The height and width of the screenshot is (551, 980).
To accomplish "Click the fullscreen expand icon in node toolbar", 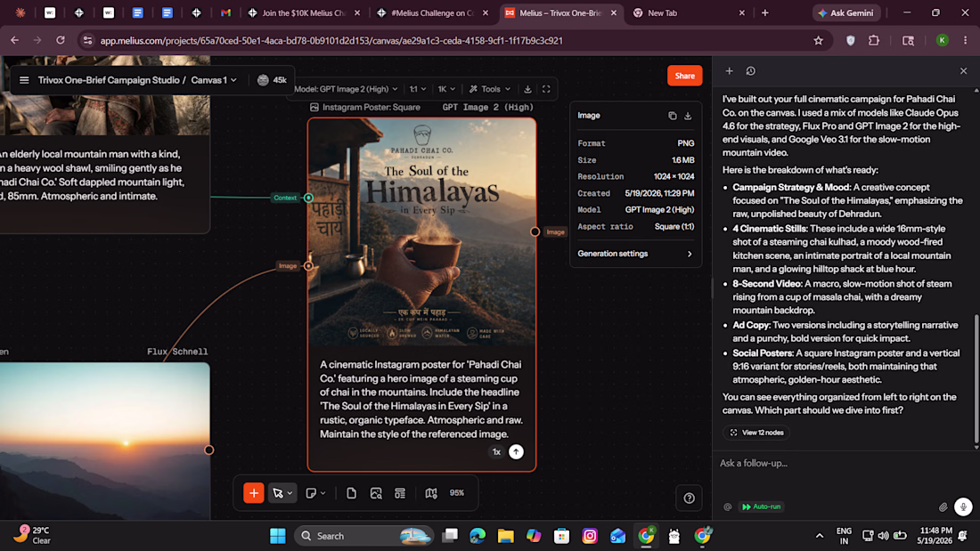I will (x=546, y=89).
